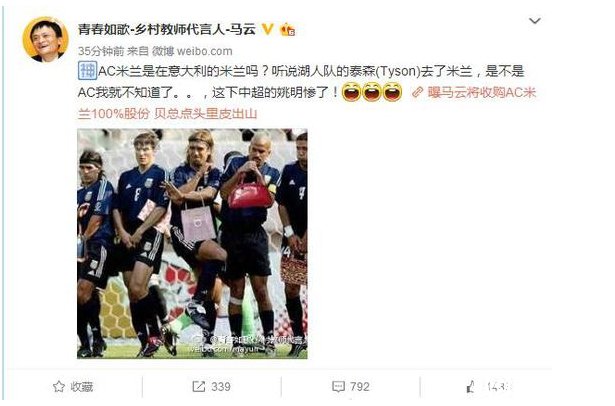This screenshot has height=406, width=615.
Task: Toggle 收藏 to favorite this post
Action: [73, 387]
